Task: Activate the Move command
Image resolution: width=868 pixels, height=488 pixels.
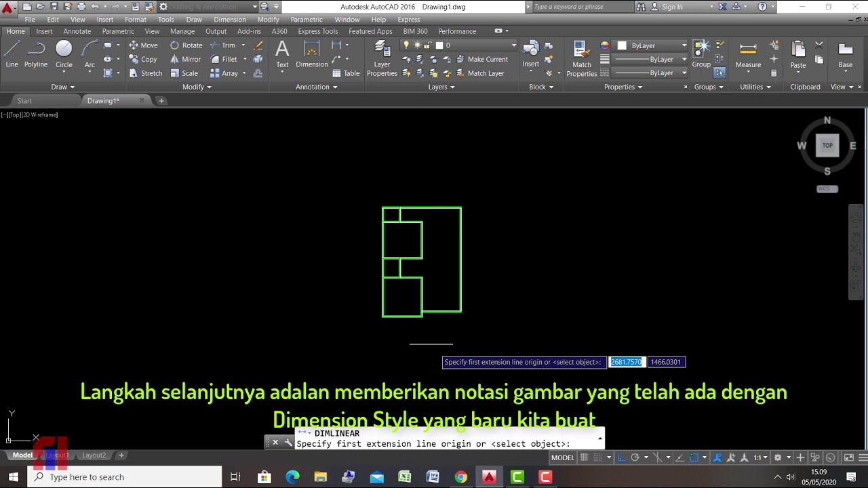Action: pyautogui.click(x=143, y=45)
